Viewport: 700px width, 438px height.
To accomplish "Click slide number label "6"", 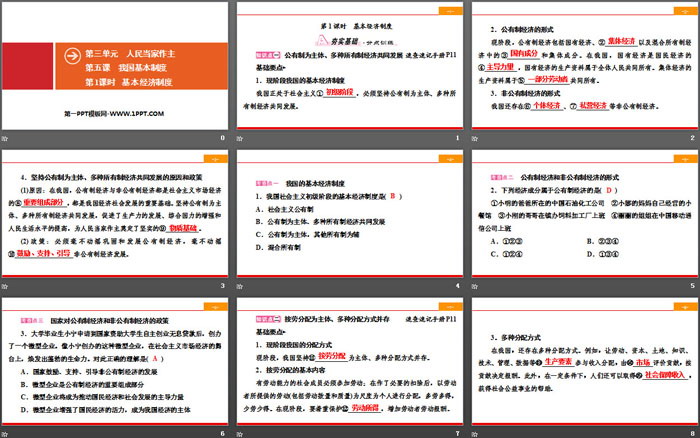I will point(222,434).
